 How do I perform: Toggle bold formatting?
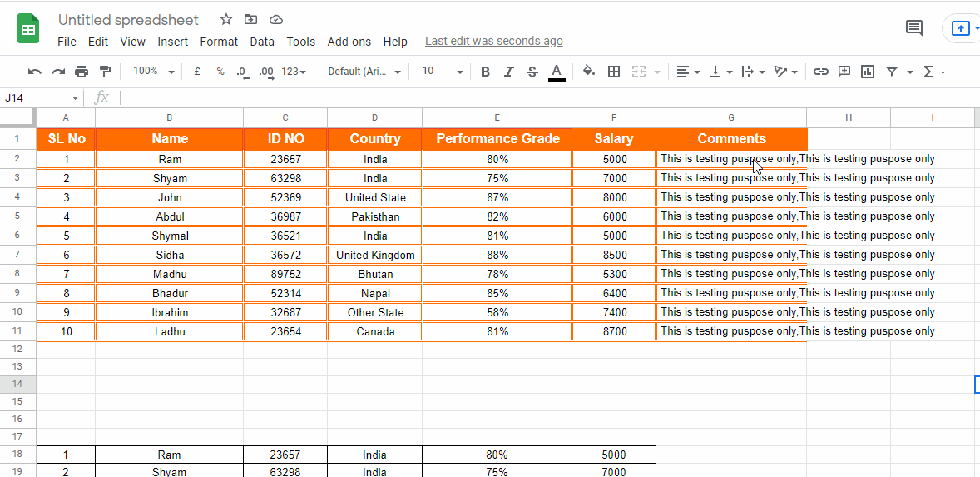485,72
